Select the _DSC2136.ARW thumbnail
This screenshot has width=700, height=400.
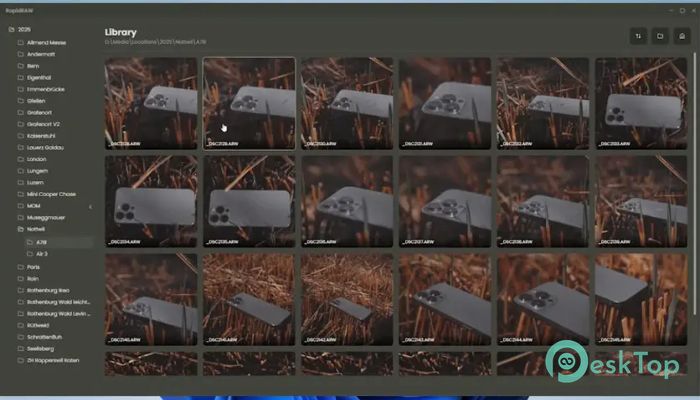pyautogui.click(x=347, y=201)
